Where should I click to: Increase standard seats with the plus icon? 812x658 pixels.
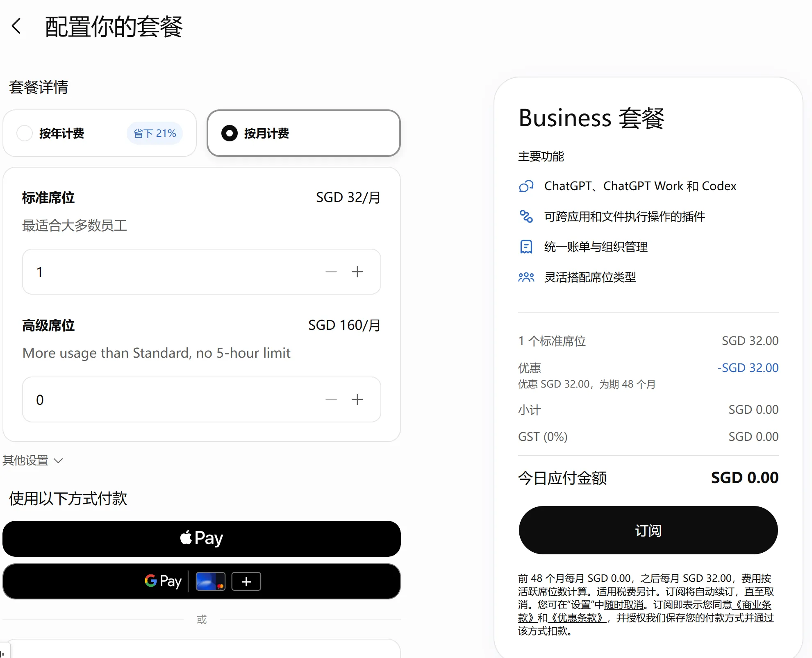(x=357, y=272)
